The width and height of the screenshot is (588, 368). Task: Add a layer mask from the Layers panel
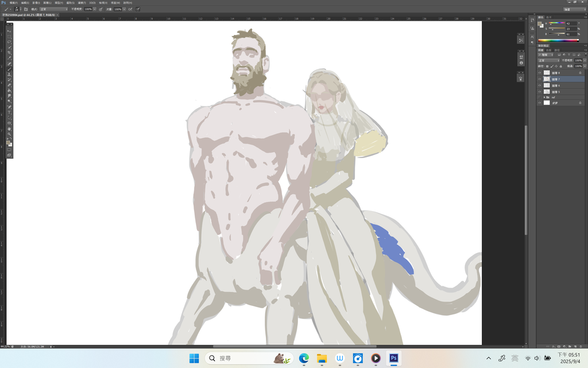click(x=559, y=347)
